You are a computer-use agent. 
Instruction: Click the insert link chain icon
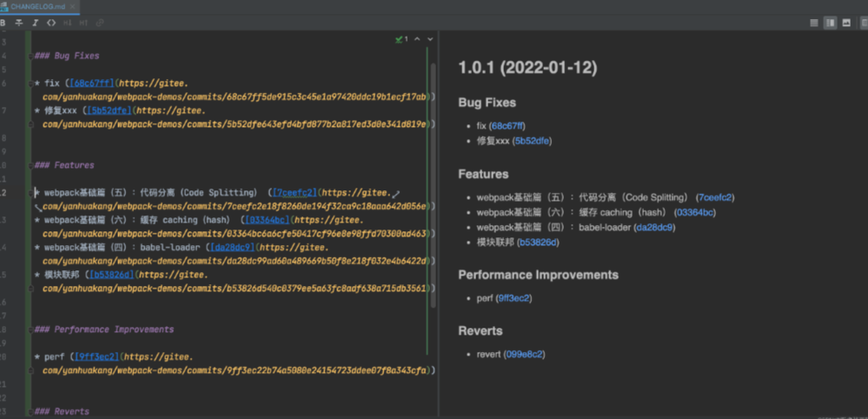[100, 23]
